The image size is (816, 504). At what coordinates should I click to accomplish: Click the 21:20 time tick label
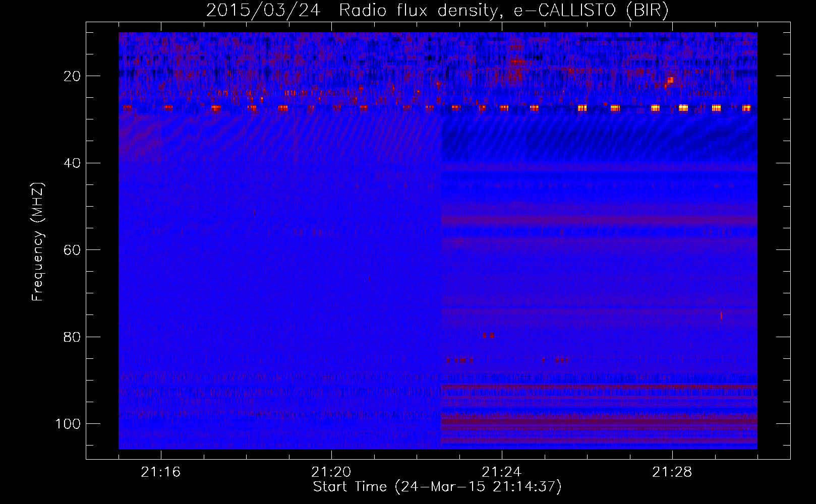tap(331, 472)
